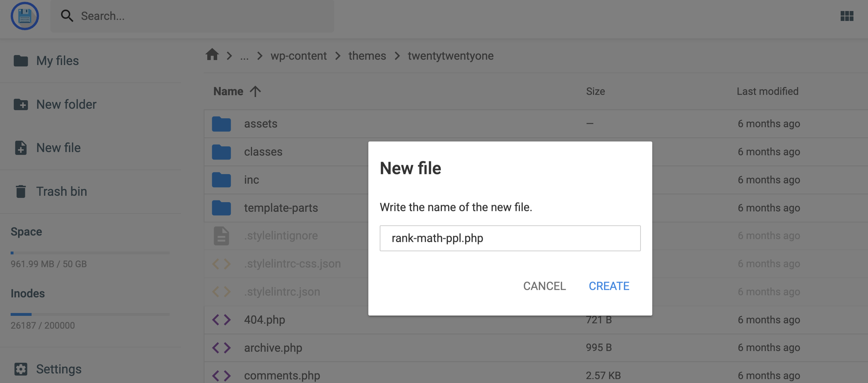
Task: Sort by Size column header
Action: coord(595,91)
